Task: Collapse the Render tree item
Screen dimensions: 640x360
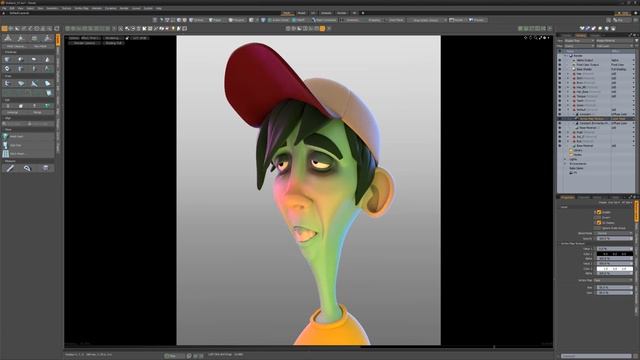Action: click(x=565, y=56)
